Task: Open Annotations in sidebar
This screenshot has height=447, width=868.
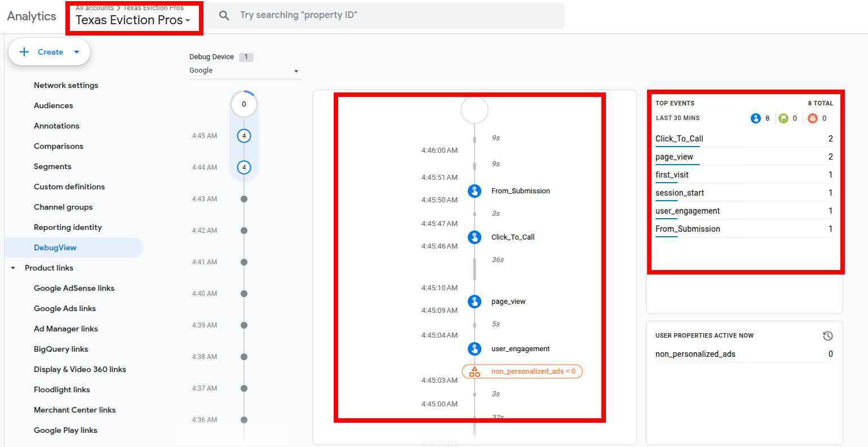Action: (x=56, y=126)
